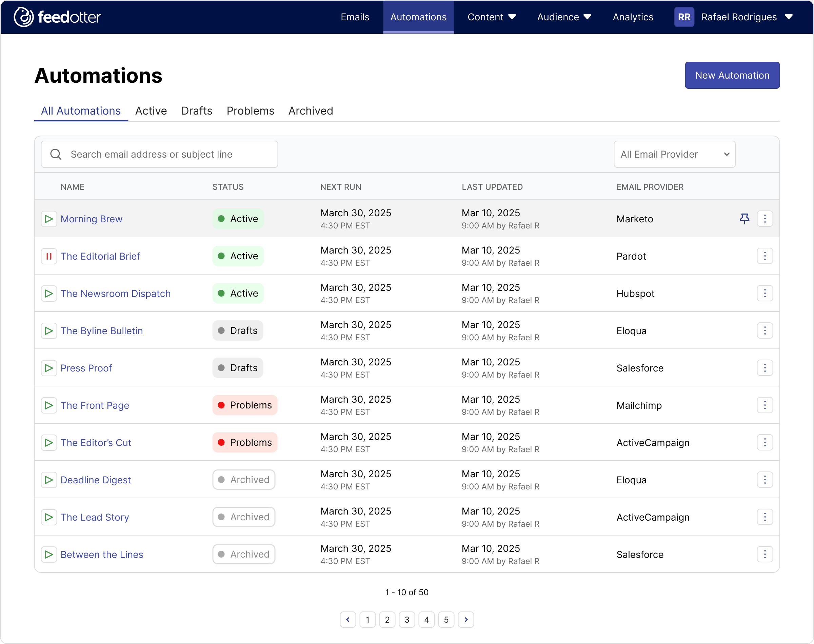The height and width of the screenshot is (644, 814).
Task: Run the Morning Brew automation play icon
Action: 48,219
